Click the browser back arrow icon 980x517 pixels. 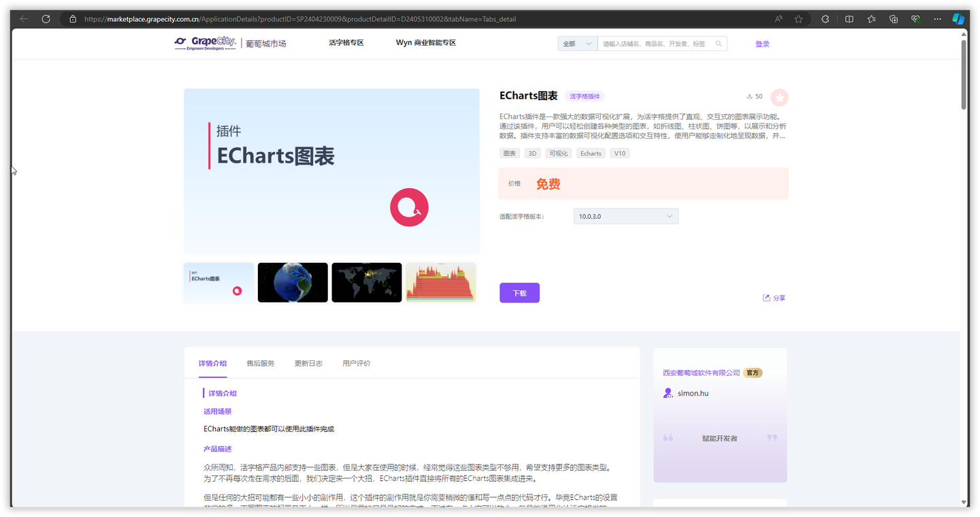pyautogui.click(x=24, y=18)
